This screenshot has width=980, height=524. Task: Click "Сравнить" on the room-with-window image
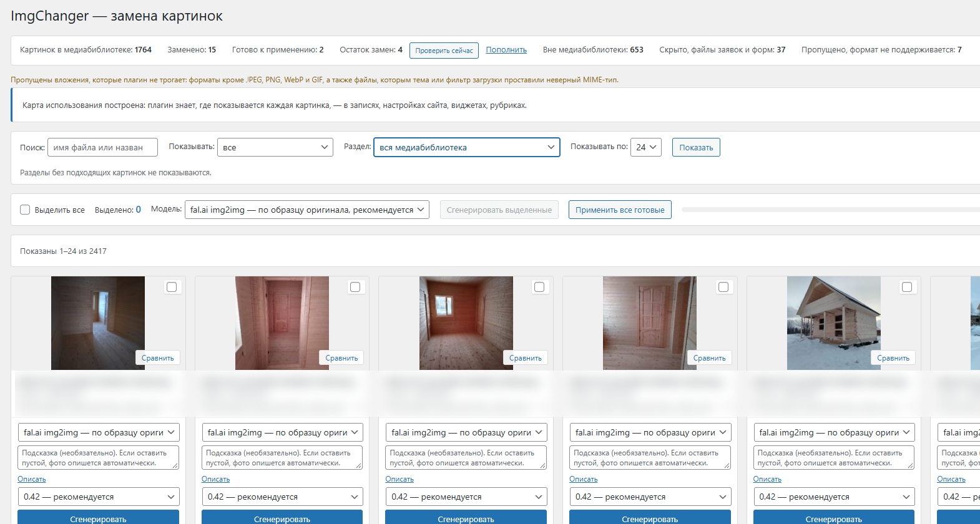[x=526, y=358]
